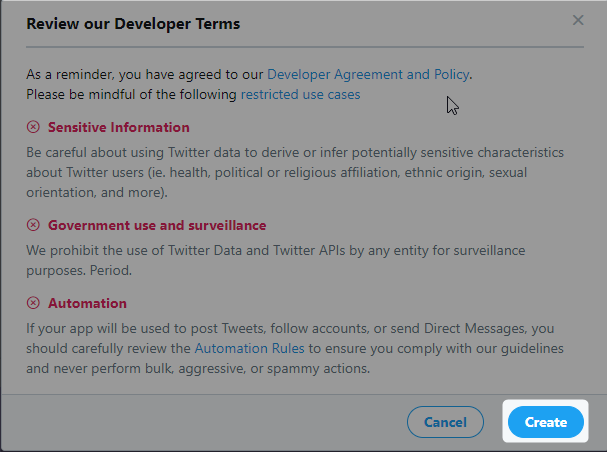Click the empty footer area left of Cancel
Image resolution: width=607 pixels, height=452 pixels.
click(203, 422)
